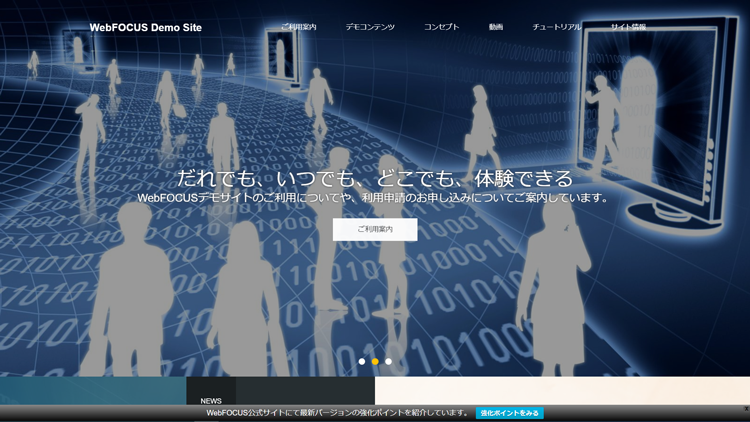The height and width of the screenshot is (422, 750).
Task: Open the サイト情報 menu item
Action: click(x=629, y=27)
